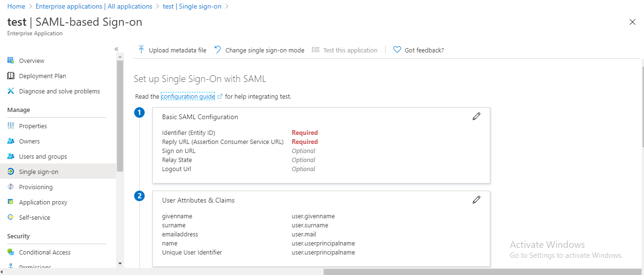Select Single sign-on in sidebar
The image size is (644, 275).
pyautogui.click(x=58, y=172)
